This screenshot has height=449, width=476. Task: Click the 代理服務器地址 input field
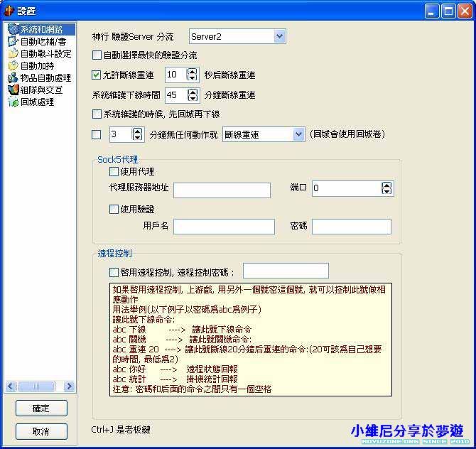coord(222,190)
